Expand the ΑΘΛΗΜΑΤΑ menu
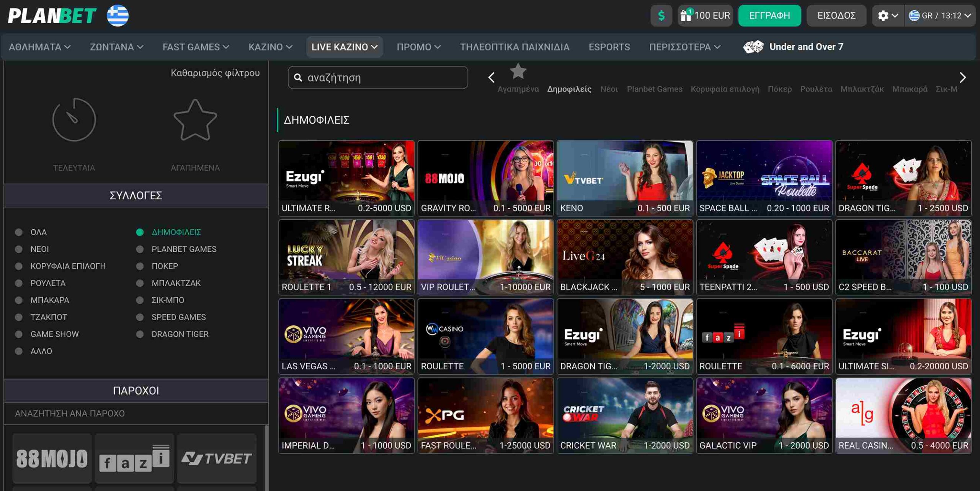980x491 pixels. [39, 47]
